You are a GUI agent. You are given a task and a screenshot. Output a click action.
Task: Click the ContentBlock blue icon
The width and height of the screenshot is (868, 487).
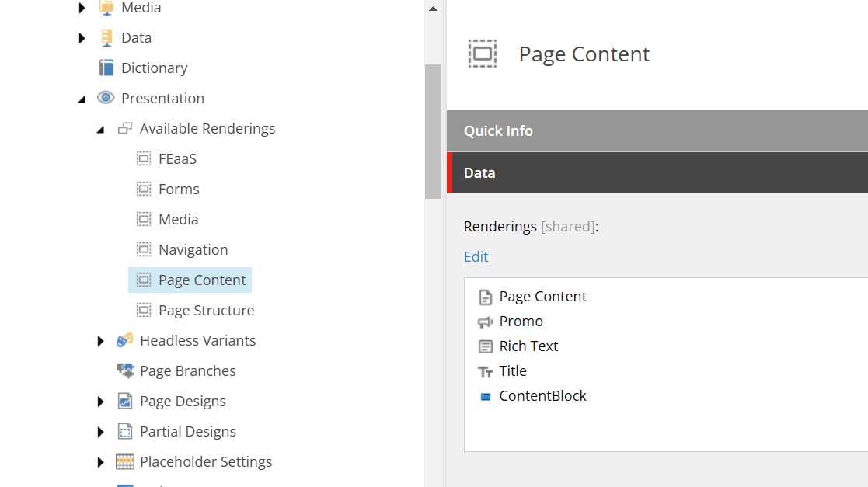(485, 397)
